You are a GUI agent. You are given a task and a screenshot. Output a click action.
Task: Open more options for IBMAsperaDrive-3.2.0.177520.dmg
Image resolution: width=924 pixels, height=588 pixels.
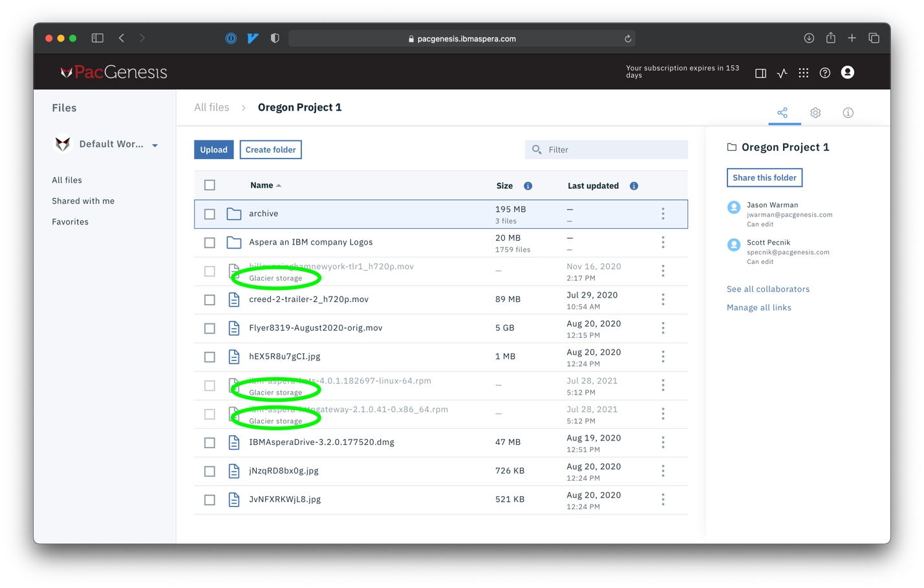point(663,442)
